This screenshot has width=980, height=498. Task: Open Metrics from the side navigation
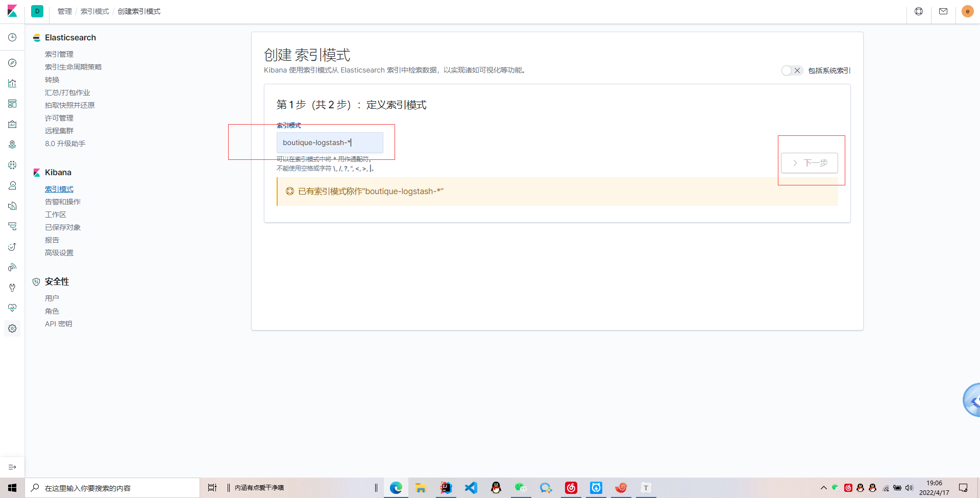(x=12, y=185)
